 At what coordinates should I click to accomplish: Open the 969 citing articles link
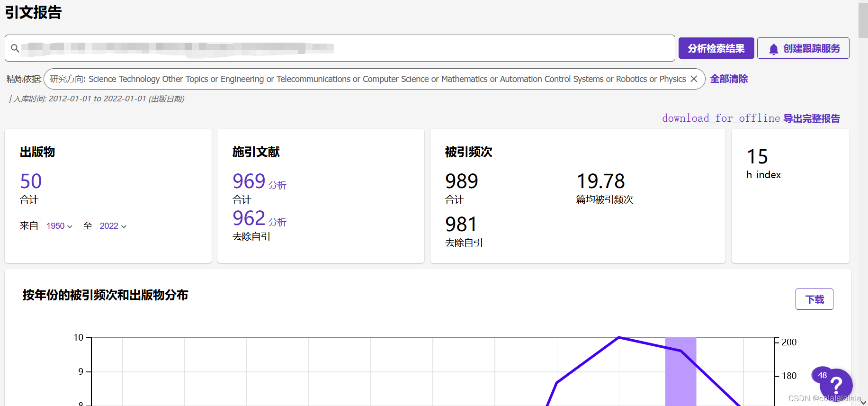pyautogui.click(x=249, y=181)
